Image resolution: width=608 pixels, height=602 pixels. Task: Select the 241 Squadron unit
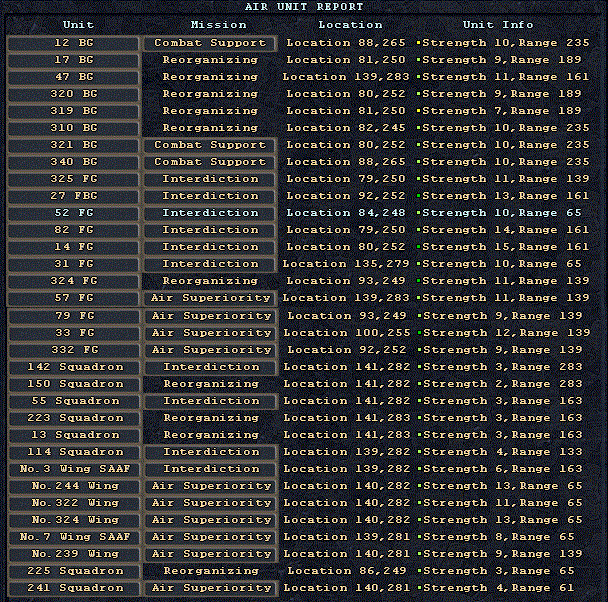point(74,589)
